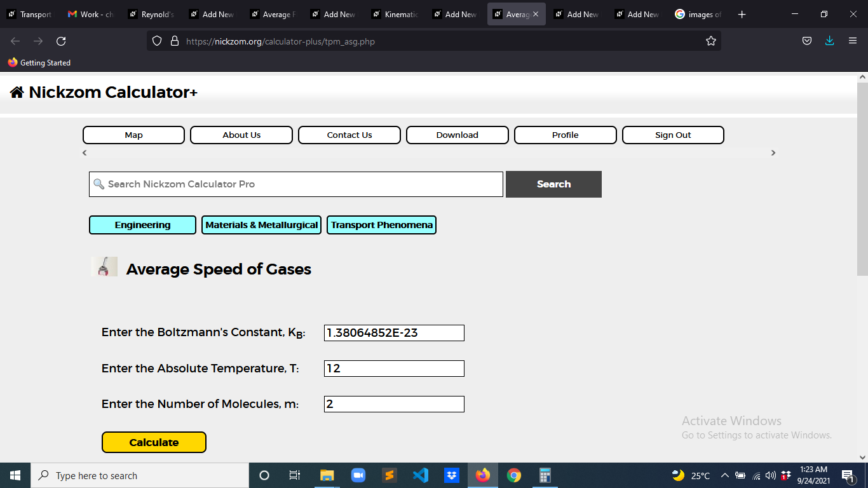Viewport: 868px width, 488px height.
Task: Click page scrollbar down arrow
Action: (x=862, y=457)
